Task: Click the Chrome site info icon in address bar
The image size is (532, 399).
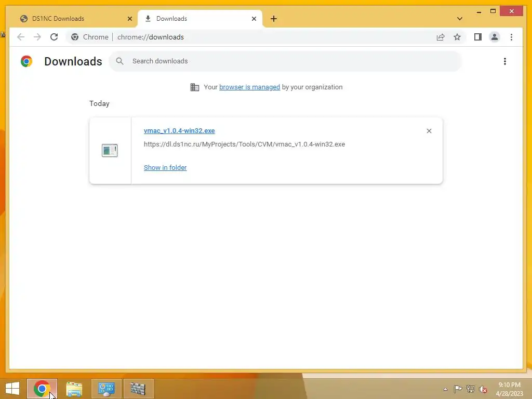Action: point(75,37)
